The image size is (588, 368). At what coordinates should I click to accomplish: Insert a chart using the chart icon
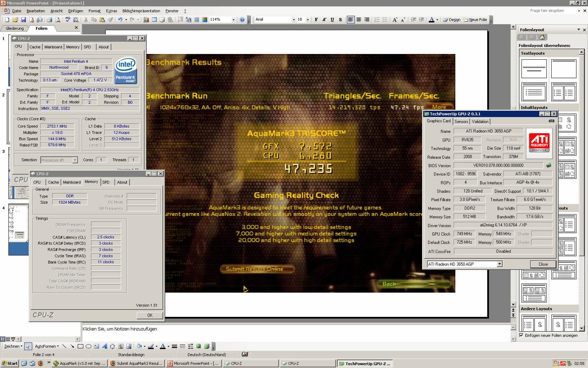tap(146, 20)
